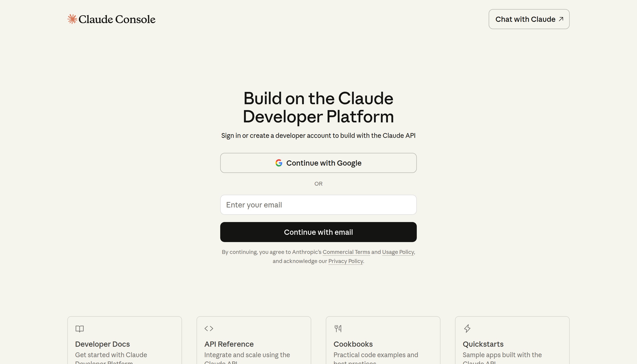Open the Commercial Terms link
Viewport: 637px width, 364px height.
tap(346, 252)
